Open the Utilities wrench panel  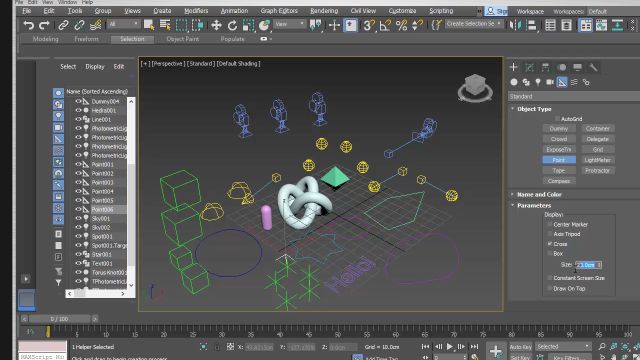(x=593, y=67)
